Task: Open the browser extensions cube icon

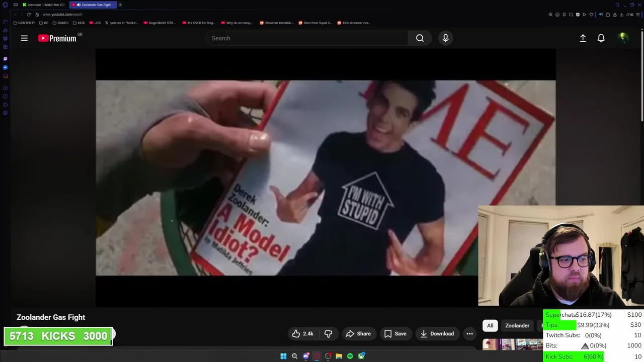Action: [608, 15]
